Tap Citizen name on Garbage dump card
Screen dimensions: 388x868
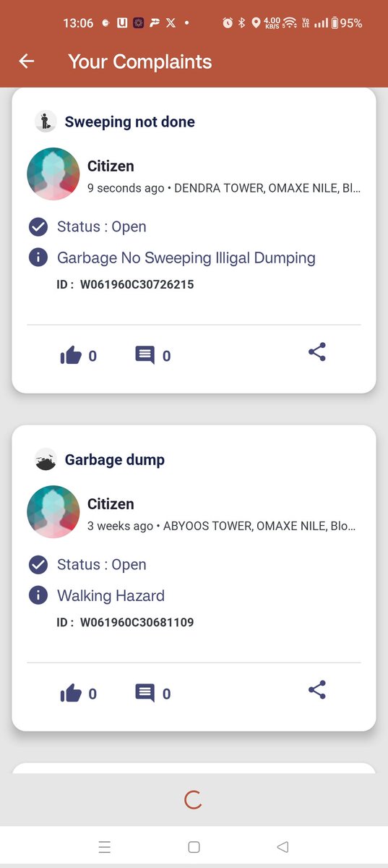111,504
